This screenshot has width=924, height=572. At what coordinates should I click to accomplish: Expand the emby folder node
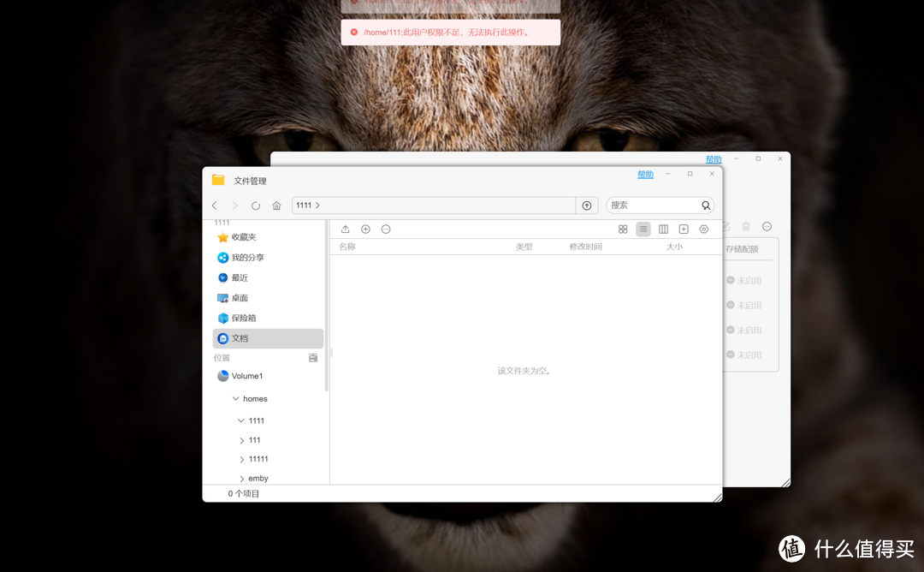point(241,479)
